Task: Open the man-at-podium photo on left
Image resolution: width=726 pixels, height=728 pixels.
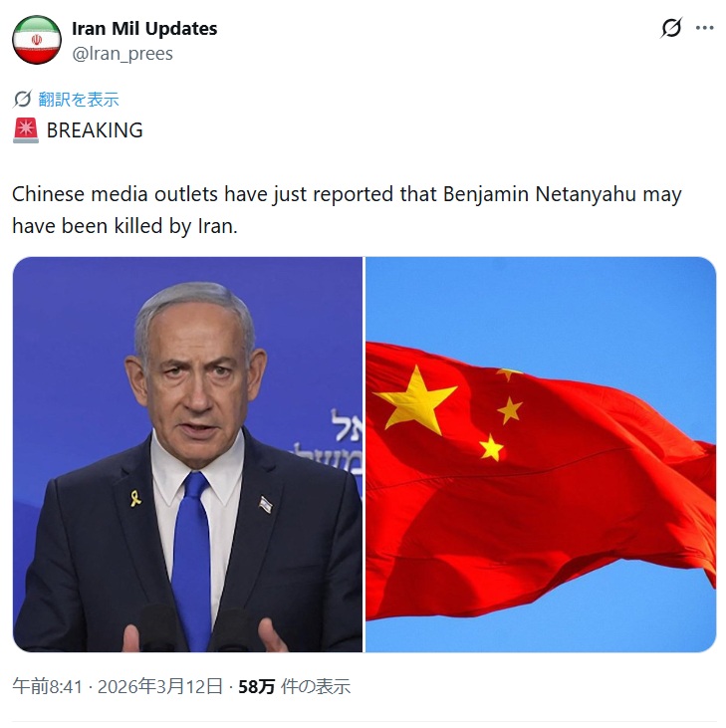Action: click(187, 454)
